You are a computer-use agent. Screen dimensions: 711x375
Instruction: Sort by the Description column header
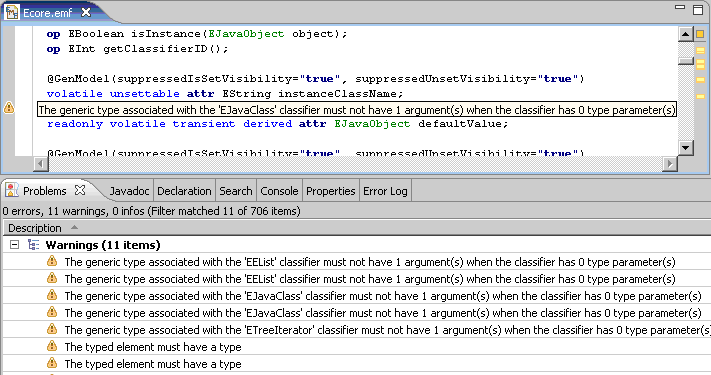pyautogui.click(x=357, y=228)
